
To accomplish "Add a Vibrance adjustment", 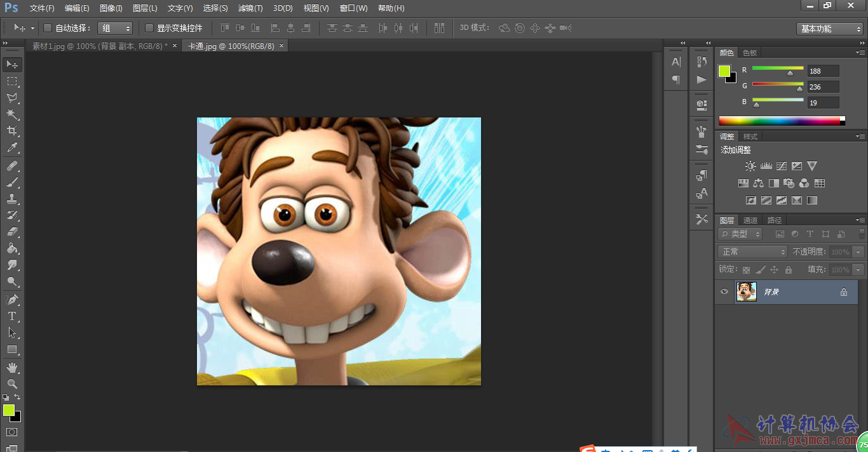I will pos(811,166).
